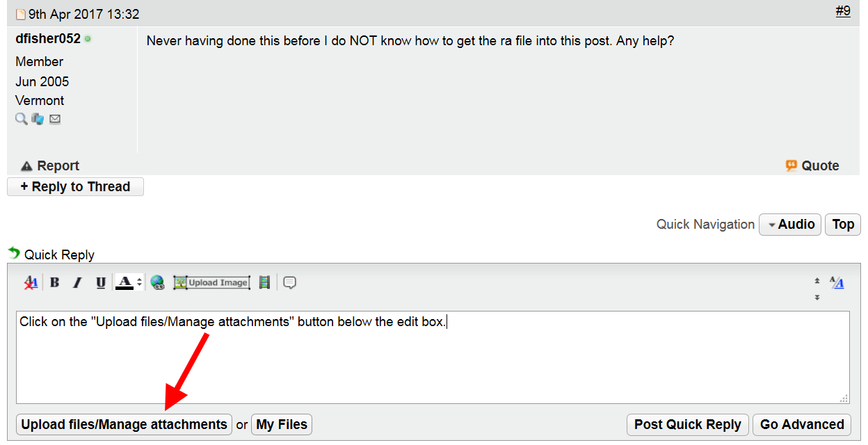Click the wrap quote speech bubble icon
This screenshot has height=445, width=868.
290,282
